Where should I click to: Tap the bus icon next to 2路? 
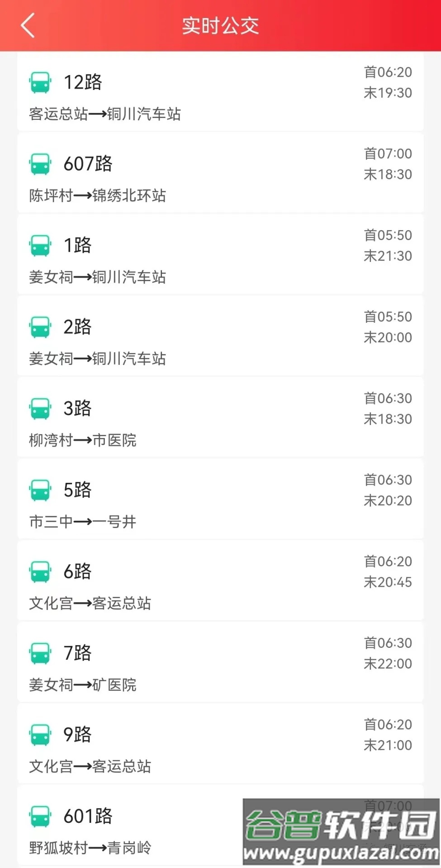(40, 327)
